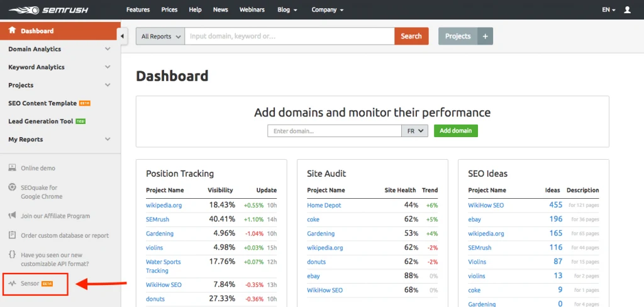Click the orange Search button
This screenshot has width=644, height=307.
pyautogui.click(x=411, y=36)
